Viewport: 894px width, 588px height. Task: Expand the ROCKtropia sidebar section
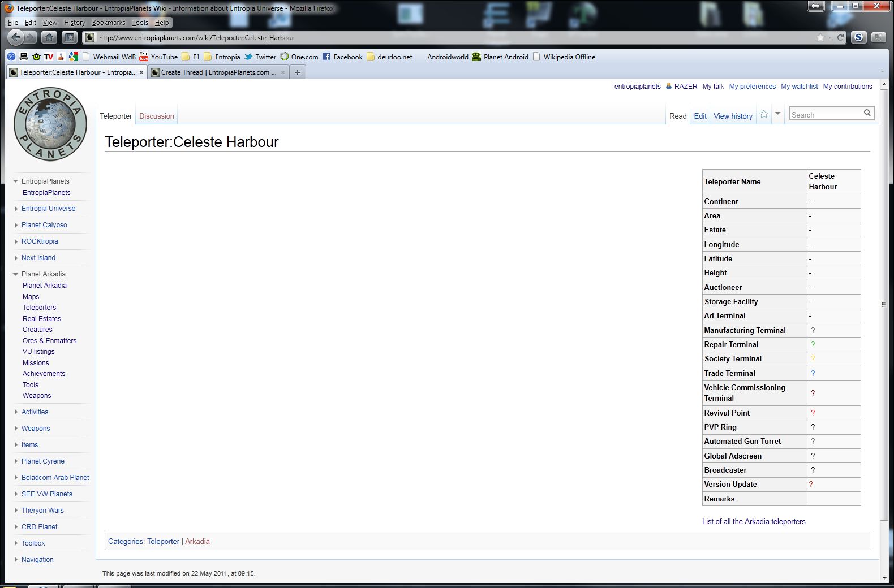tap(16, 241)
